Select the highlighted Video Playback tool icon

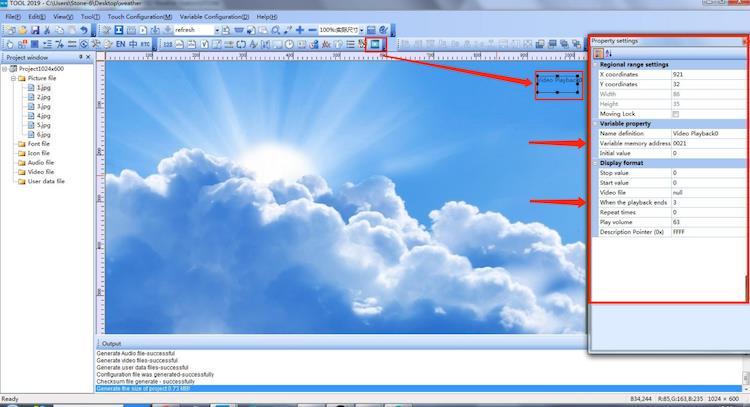pyautogui.click(x=375, y=44)
